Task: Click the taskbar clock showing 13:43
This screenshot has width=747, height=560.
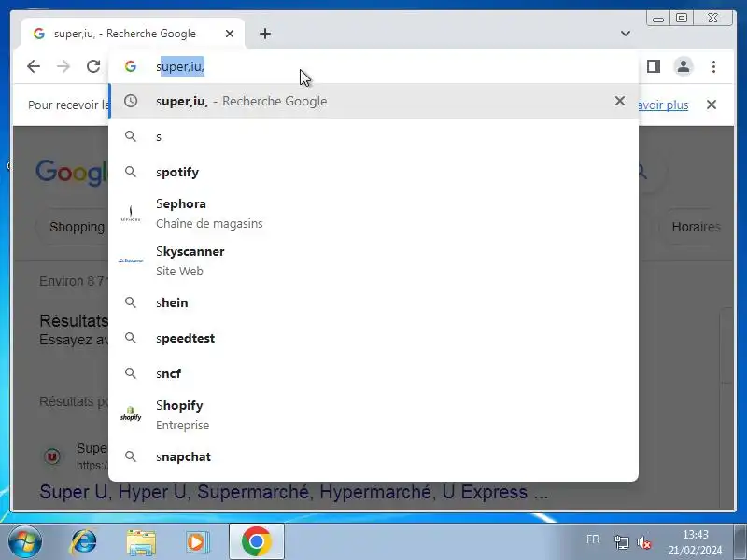Action: point(696,542)
